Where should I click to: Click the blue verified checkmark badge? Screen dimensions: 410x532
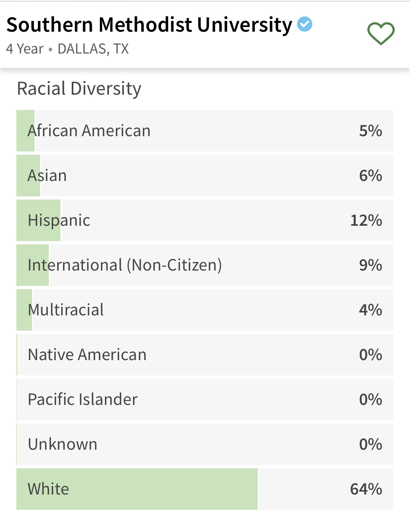(305, 24)
